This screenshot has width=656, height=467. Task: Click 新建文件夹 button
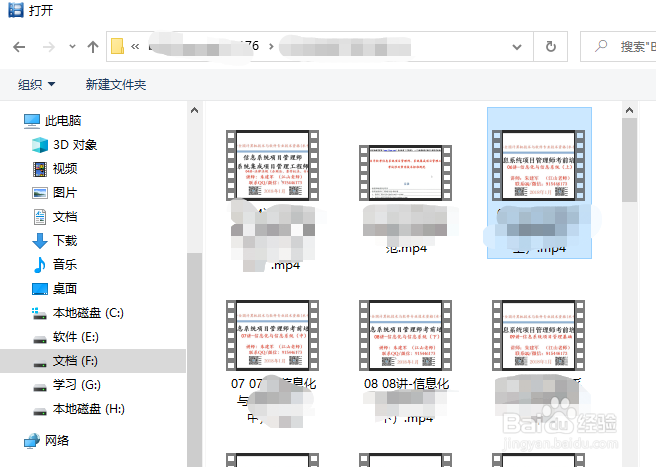(116, 85)
